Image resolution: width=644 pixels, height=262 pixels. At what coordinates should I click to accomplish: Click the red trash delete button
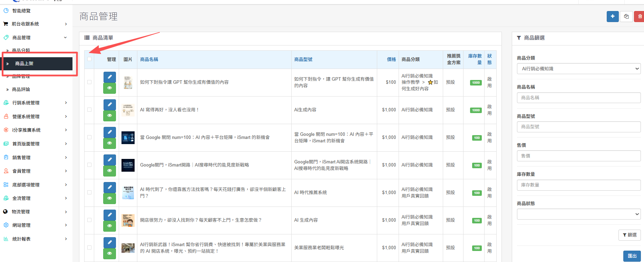[640, 16]
